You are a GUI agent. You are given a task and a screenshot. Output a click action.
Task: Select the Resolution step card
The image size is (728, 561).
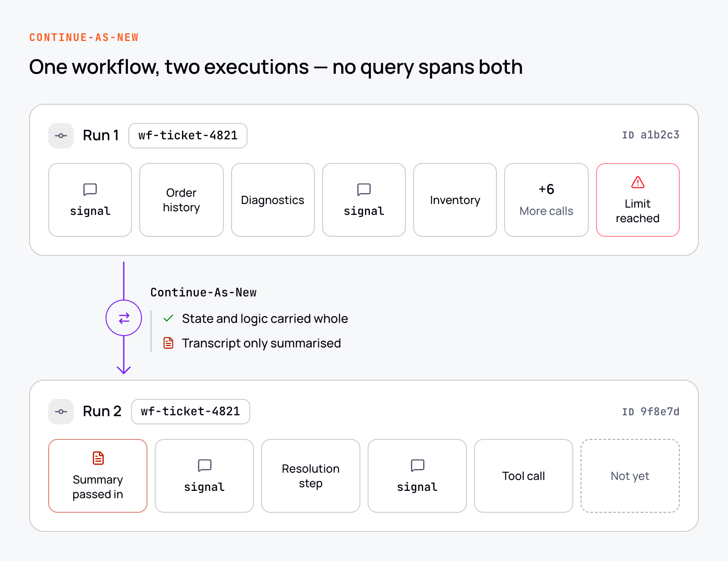pos(311,476)
